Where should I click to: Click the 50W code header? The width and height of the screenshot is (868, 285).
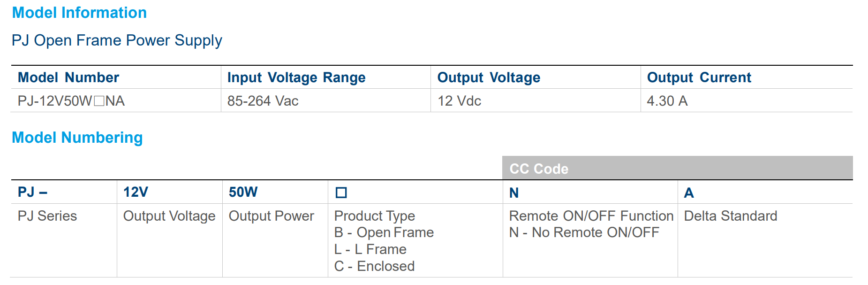pyautogui.click(x=243, y=192)
